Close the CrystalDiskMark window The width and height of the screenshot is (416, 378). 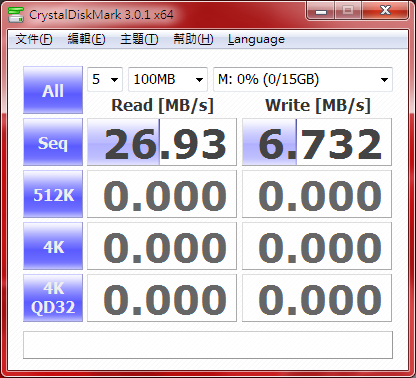(x=385, y=11)
